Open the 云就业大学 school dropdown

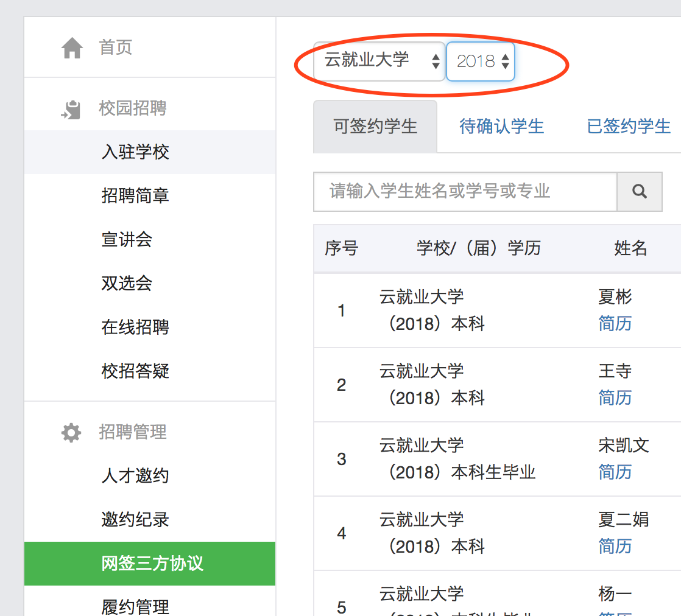(x=379, y=61)
